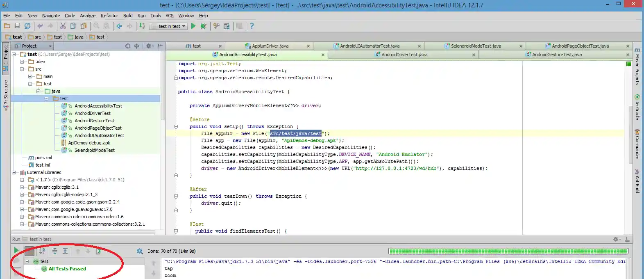Image resolution: width=644 pixels, height=279 pixels.
Task: Fold the setUp() method in editor gutter
Action: tap(176, 126)
